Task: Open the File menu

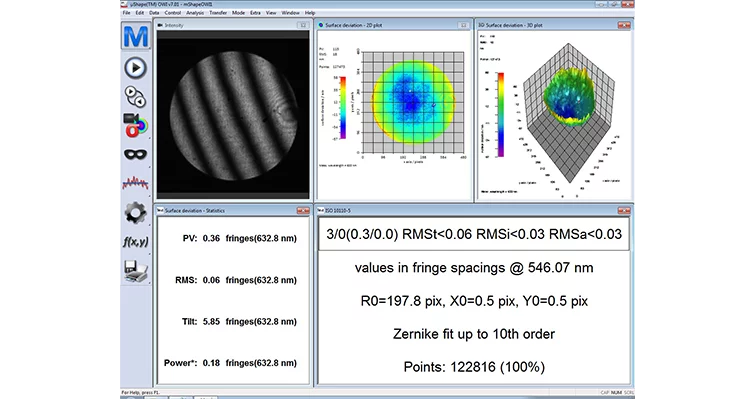Action: (126, 13)
